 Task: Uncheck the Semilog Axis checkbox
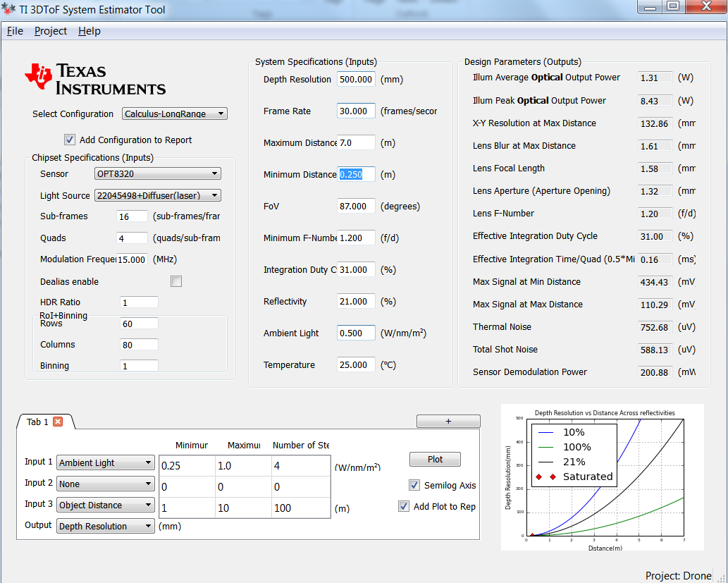[x=414, y=485]
